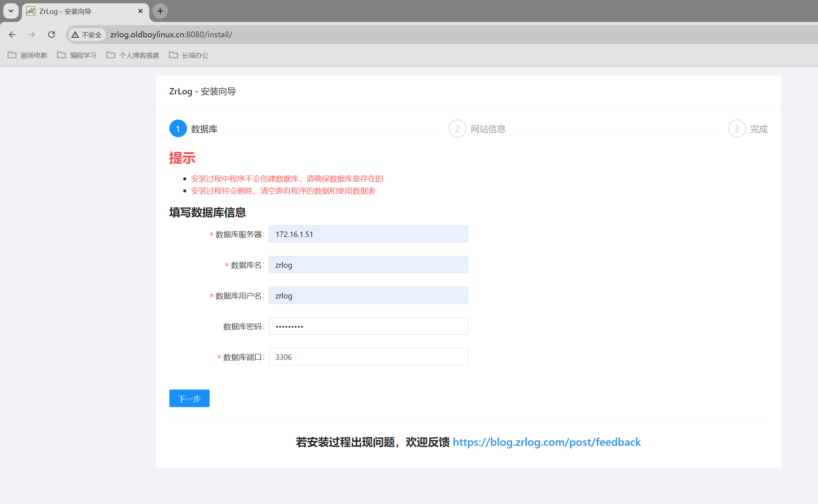The width and height of the screenshot is (818, 504).
Task: Open a new tab with plus button
Action: coord(160,11)
